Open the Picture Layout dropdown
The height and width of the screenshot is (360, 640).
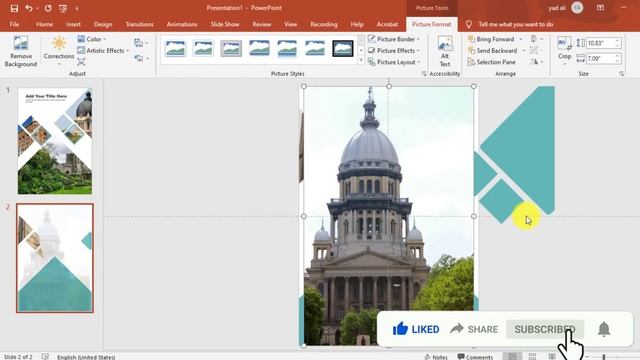(394, 62)
